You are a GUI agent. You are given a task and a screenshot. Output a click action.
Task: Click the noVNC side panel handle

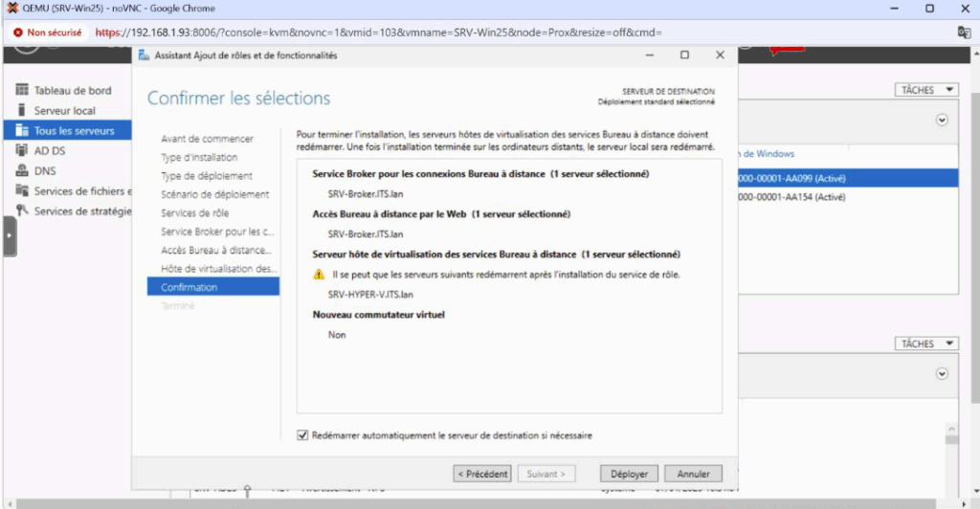click(10, 236)
